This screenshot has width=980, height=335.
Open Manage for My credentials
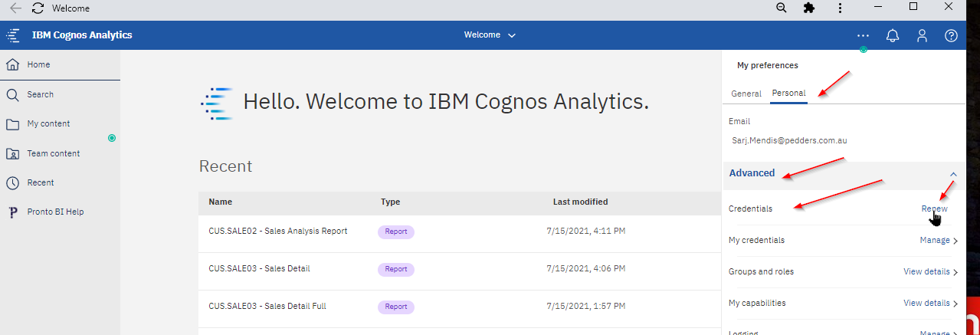pos(939,240)
